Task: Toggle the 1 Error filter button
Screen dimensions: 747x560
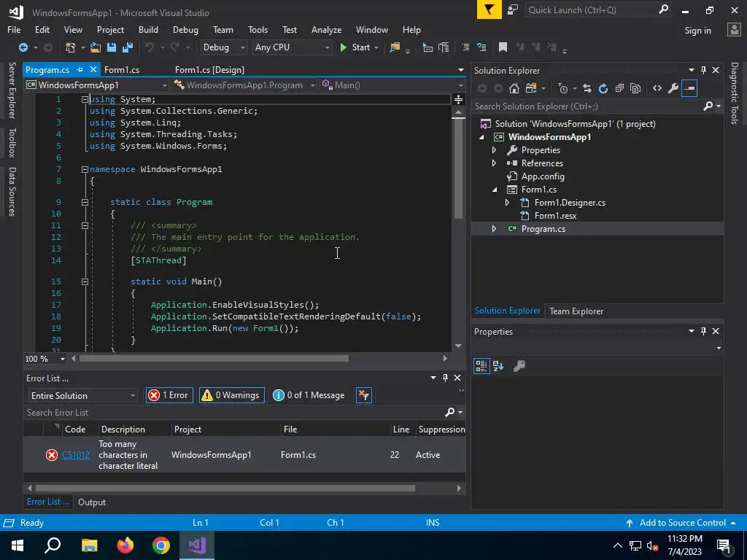Action: point(169,395)
